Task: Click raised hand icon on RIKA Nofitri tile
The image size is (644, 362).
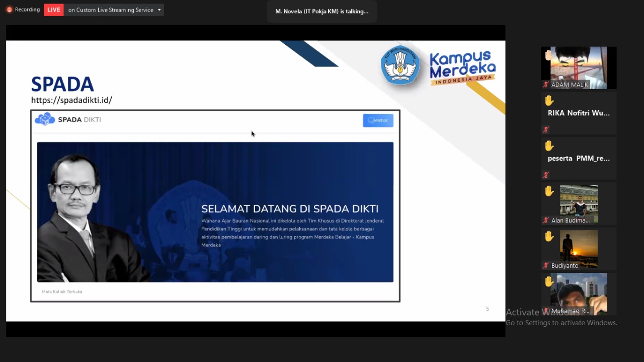Action: tap(549, 100)
